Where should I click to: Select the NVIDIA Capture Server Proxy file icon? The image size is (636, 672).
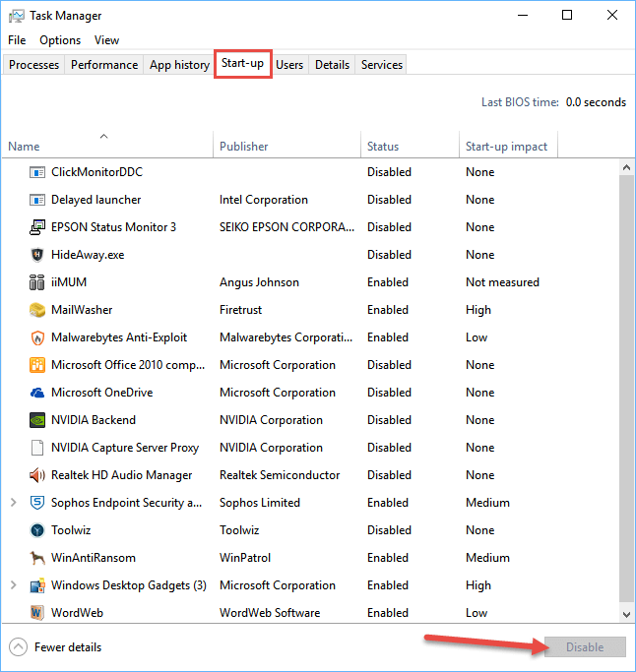pyautogui.click(x=37, y=448)
